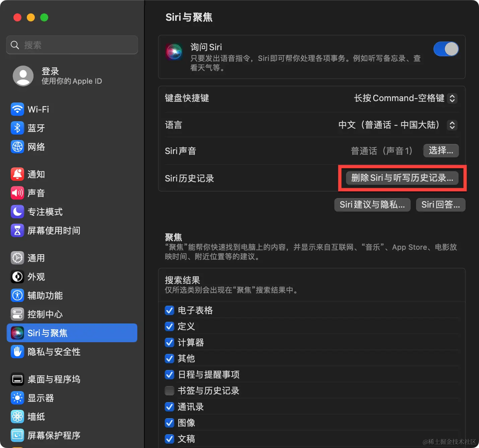Screen dimensions: 479x448
Task: Click the magnifier icon in search field
Action: coord(15,45)
